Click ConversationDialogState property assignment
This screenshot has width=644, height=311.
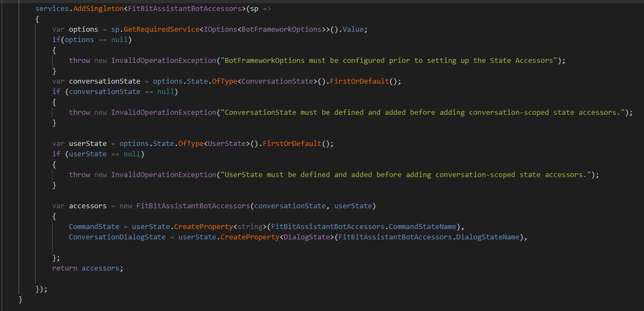pyautogui.click(x=117, y=237)
